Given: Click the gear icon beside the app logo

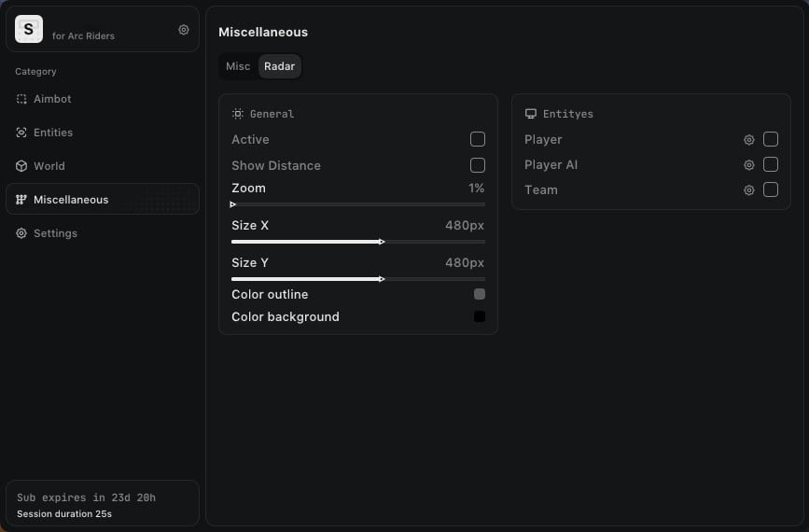Looking at the screenshot, I should tap(184, 30).
